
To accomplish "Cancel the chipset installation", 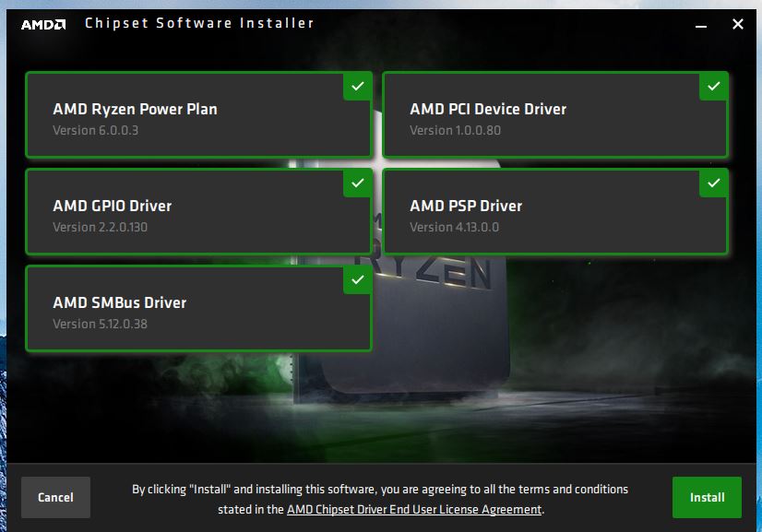I will [x=55, y=497].
